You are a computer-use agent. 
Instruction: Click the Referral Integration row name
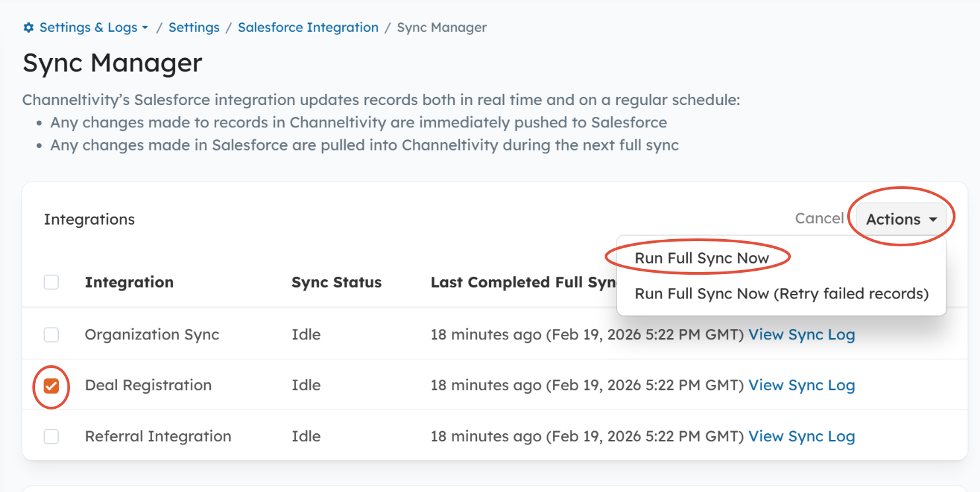point(158,437)
